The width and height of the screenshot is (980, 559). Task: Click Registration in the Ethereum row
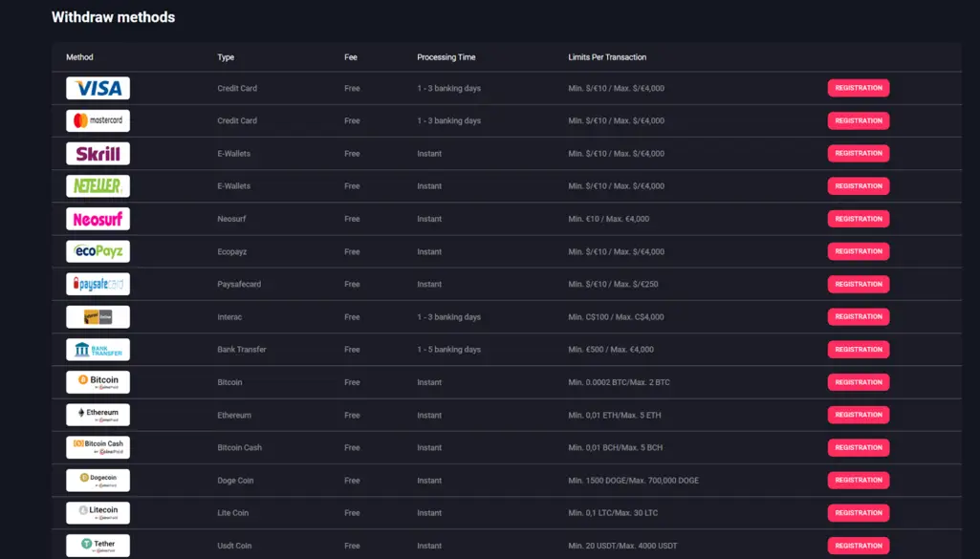[859, 415]
